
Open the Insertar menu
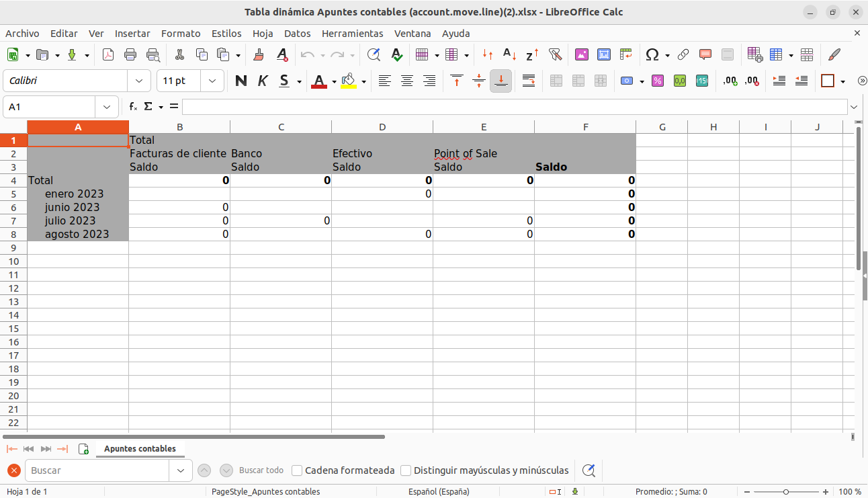(132, 34)
